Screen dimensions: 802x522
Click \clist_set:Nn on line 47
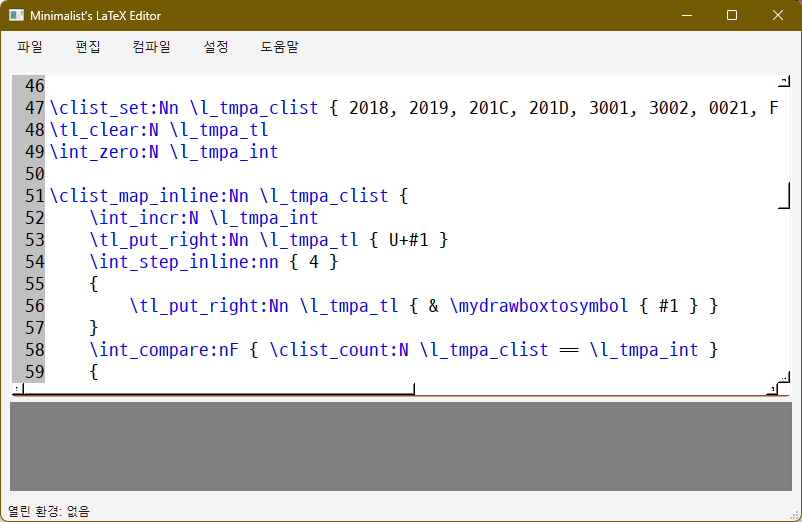click(x=114, y=108)
